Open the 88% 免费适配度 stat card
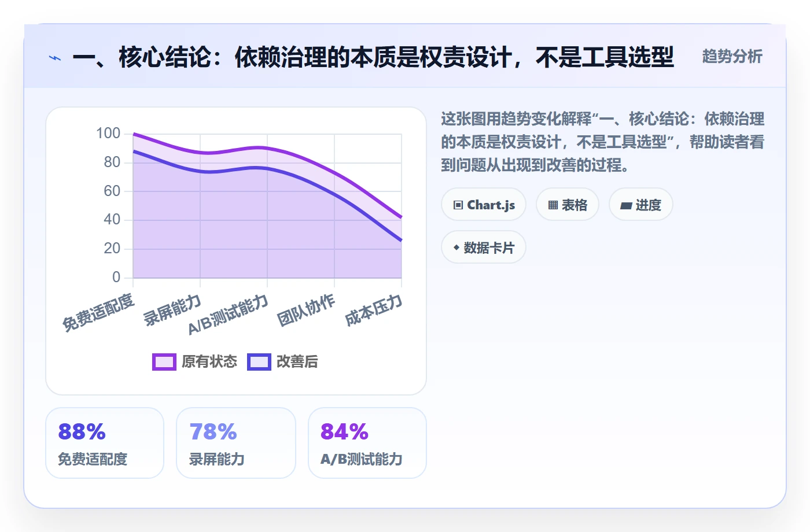Viewport: 810px width, 532px height. click(105, 443)
